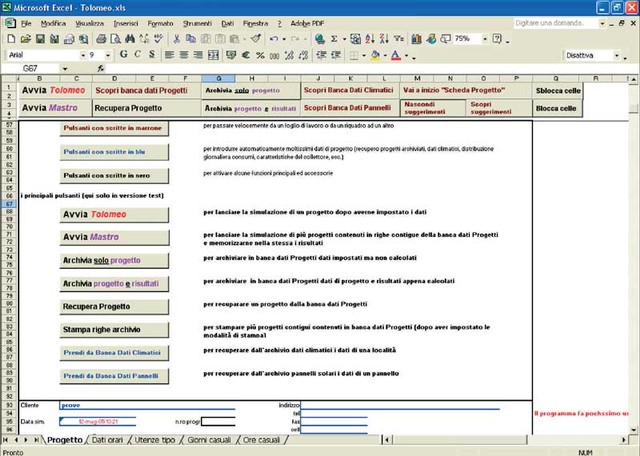Apply font color red A
Screen dimensions: 640x456
[396, 55]
